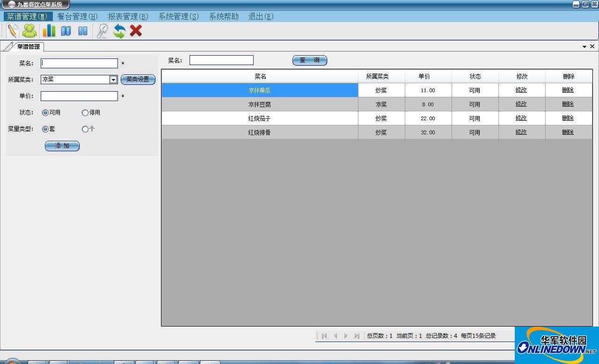Go to the first page of records

point(324,335)
